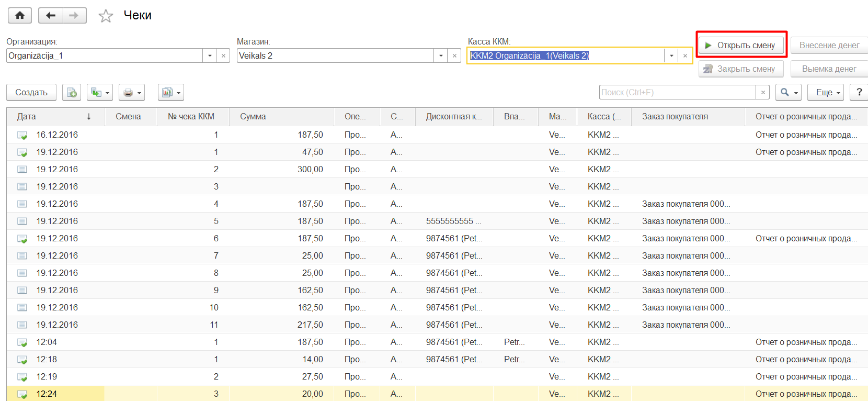868x401 pixels.
Task: Click document icon of 16.12.2016 row
Action: (22, 135)
